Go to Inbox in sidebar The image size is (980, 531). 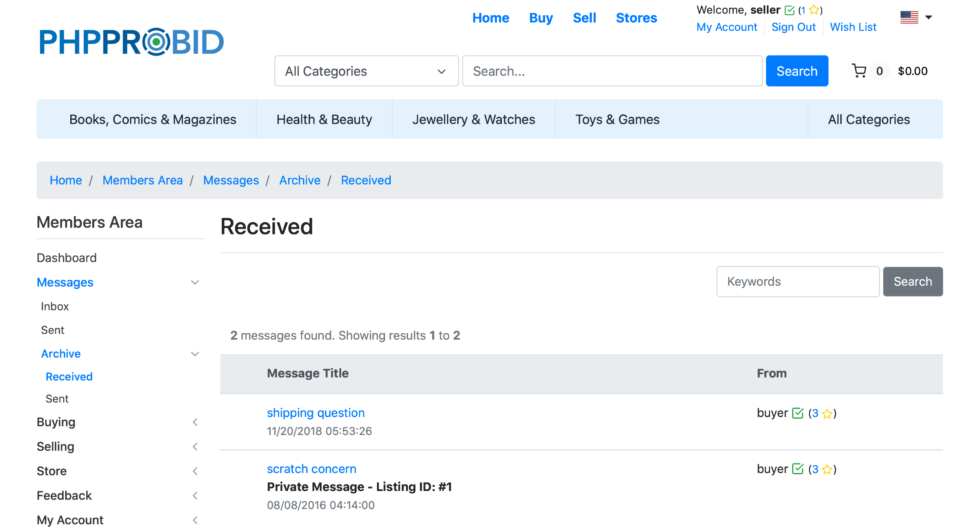click(55, 307)
